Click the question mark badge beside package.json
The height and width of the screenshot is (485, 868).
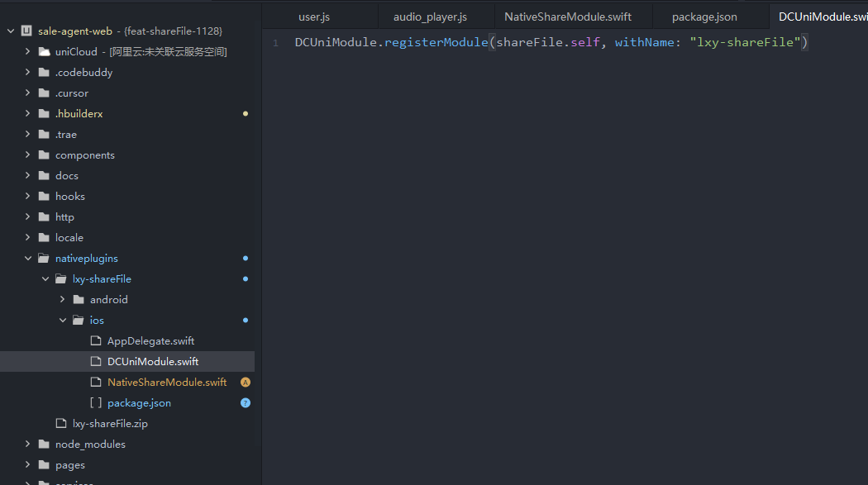click(x=245, y=403)
